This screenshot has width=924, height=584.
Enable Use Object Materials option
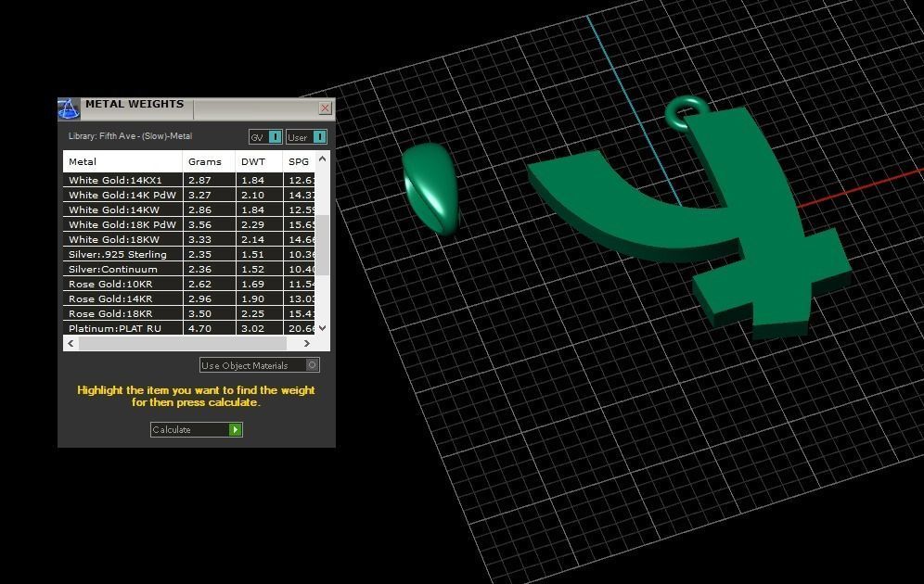click(259, 365)
